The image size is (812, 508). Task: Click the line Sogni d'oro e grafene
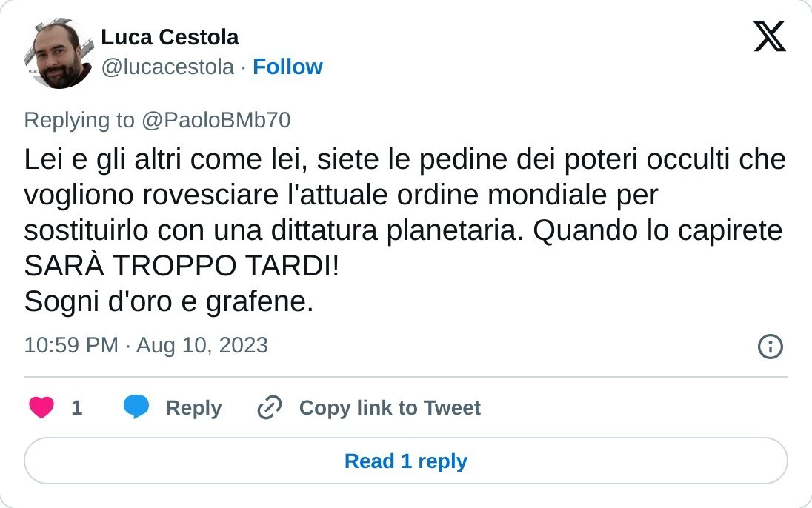[169, 301]
